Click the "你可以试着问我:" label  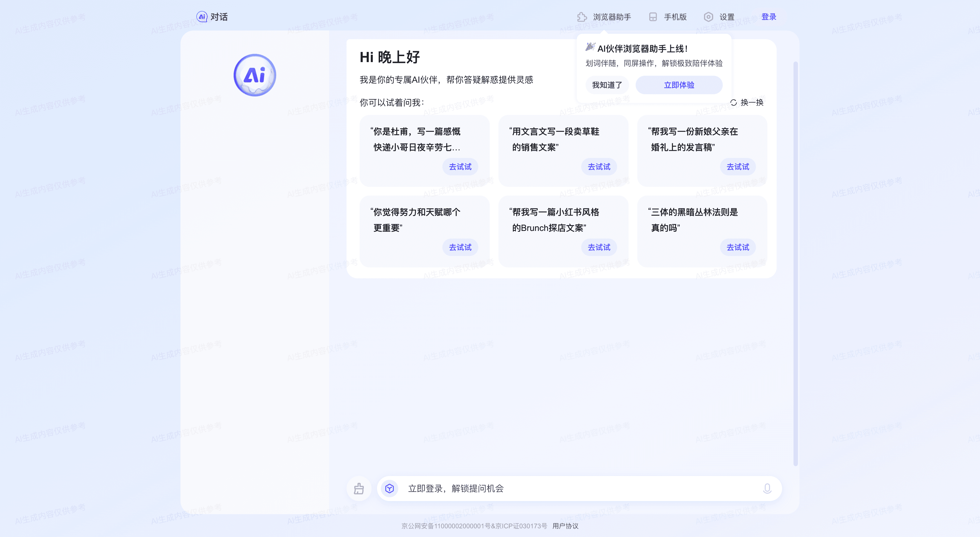point(392,103)
